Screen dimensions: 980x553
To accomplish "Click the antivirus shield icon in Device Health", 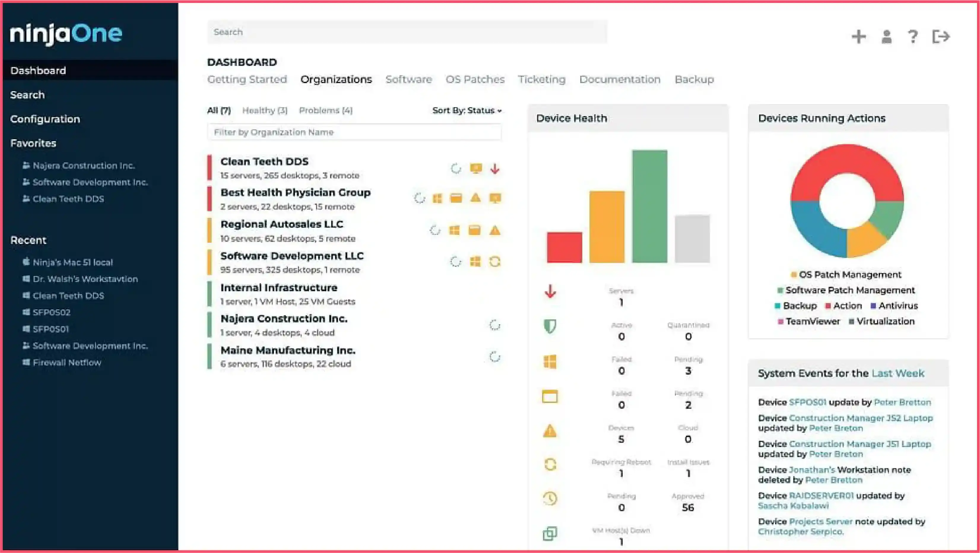I will coord(550,326).
